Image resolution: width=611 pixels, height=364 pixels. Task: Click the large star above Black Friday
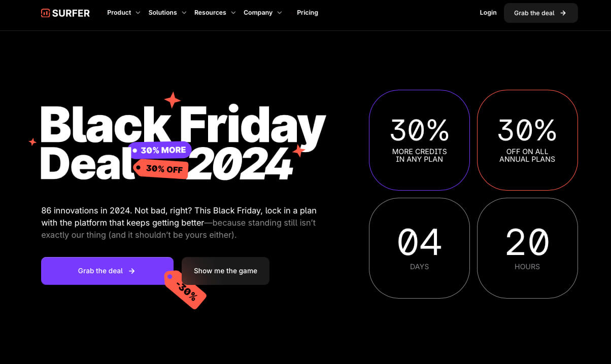(173, 100)
